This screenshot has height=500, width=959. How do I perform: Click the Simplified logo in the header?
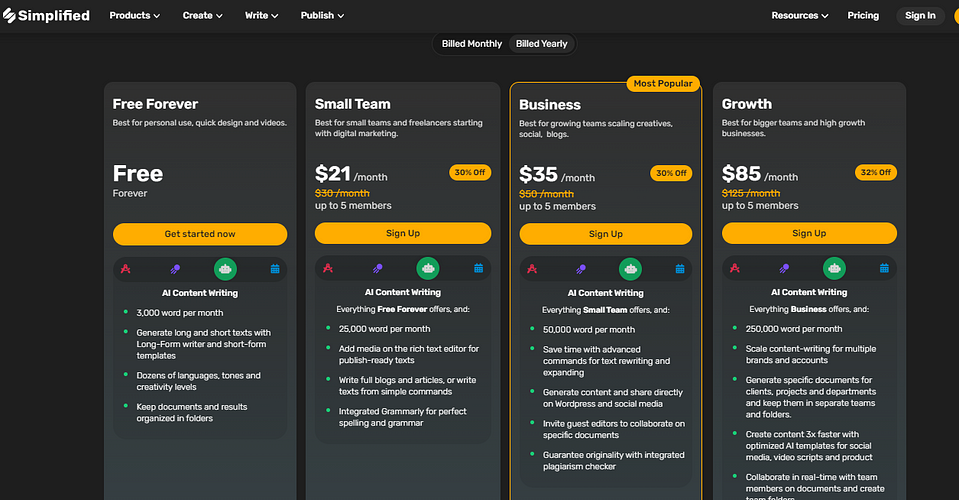[47, 15]
